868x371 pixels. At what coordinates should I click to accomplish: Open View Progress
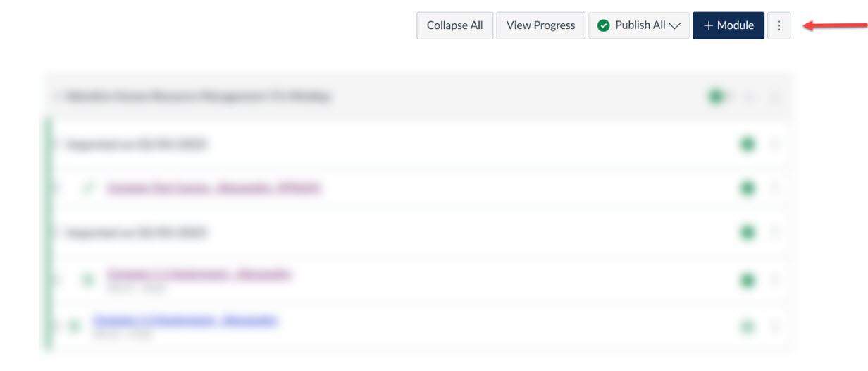pos(540,25)
